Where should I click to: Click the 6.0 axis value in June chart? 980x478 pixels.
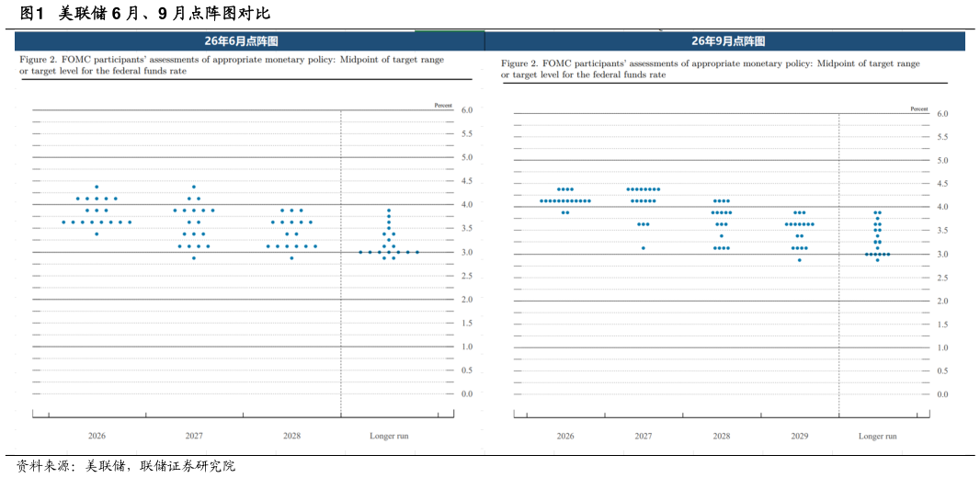coord(467,110)
